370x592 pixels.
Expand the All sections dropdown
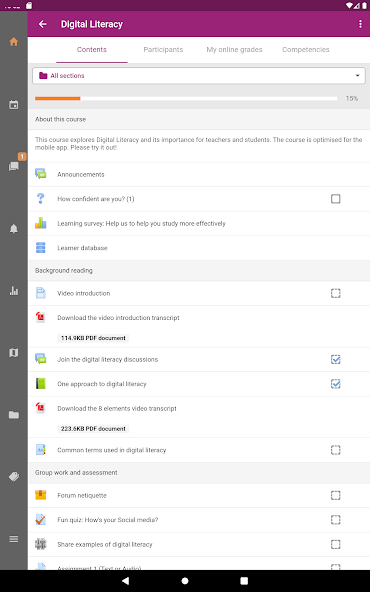(x=199, y=76)
